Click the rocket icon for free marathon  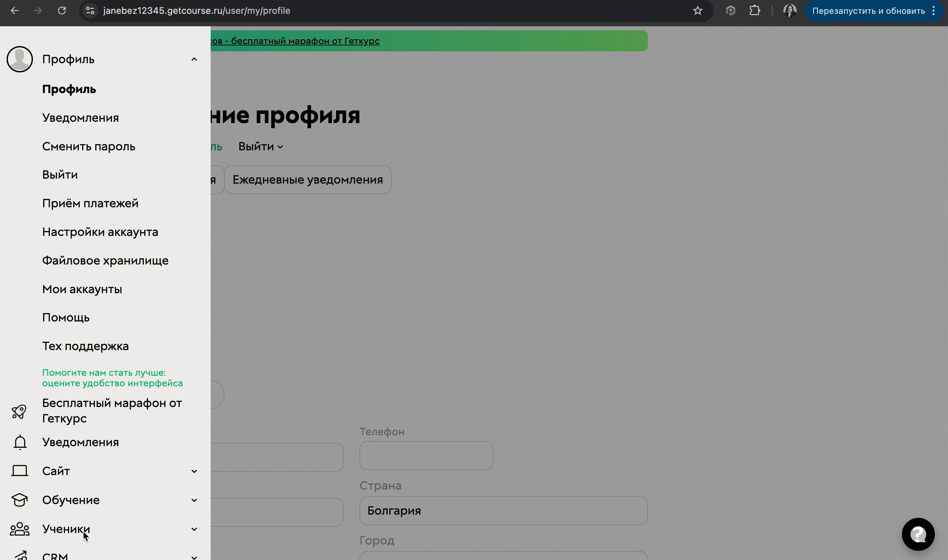click(x=19, y=411)
